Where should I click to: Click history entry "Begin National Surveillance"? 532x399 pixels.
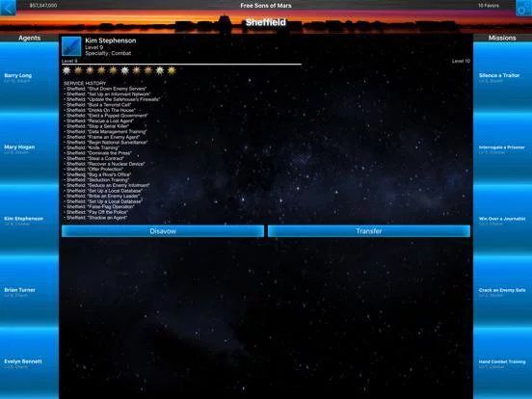(x=106, y=143)
